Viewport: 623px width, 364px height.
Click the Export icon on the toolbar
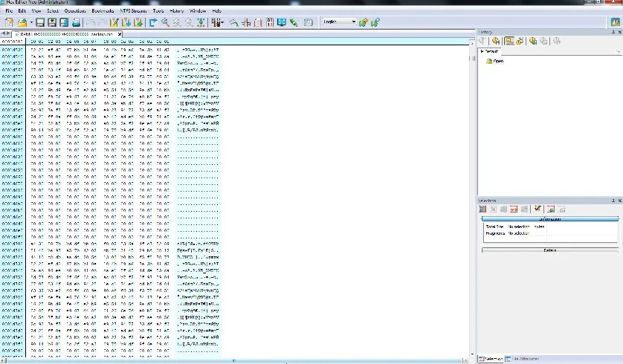click(x=138, y=22)
